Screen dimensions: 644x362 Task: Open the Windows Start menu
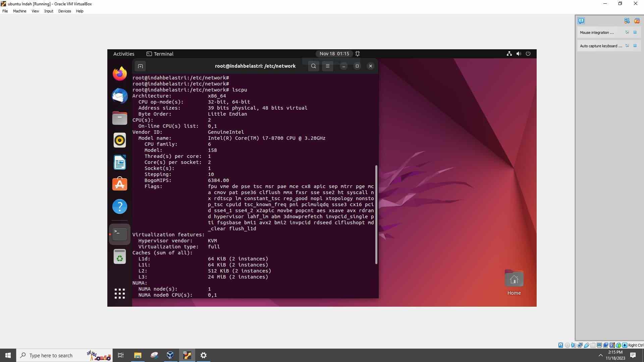click(8, 355)
